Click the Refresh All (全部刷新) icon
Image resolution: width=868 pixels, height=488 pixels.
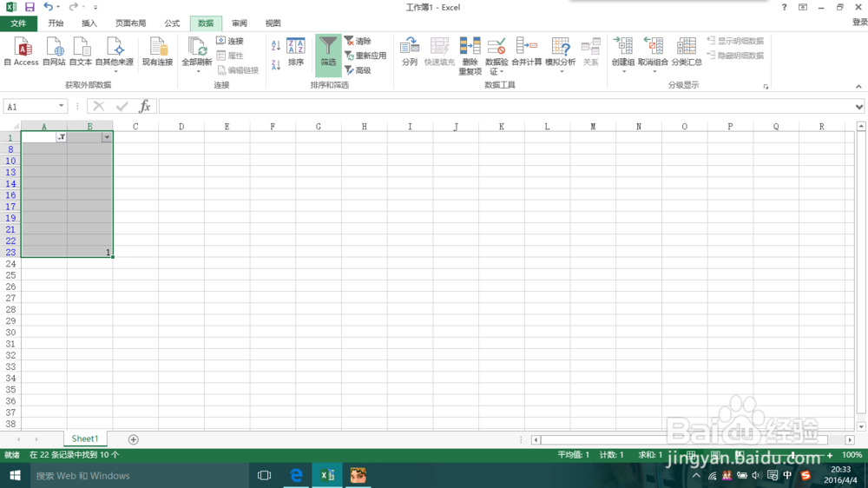pos(196,47)
